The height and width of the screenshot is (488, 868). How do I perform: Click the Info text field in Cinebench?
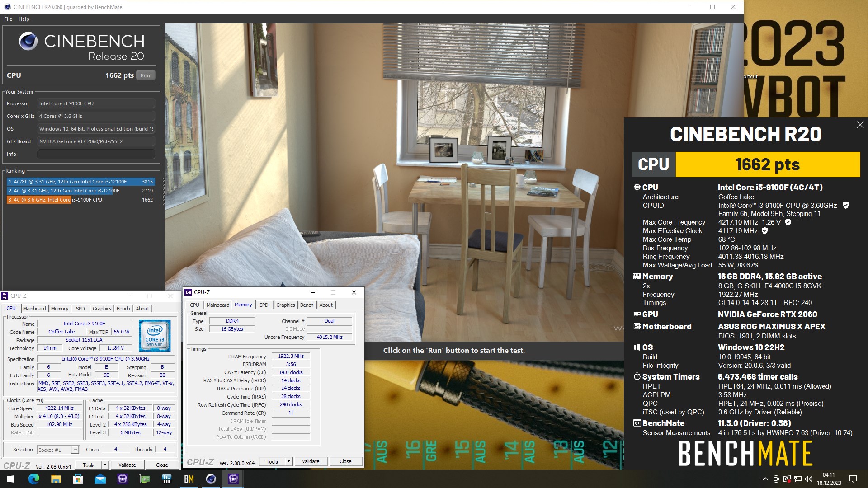[96, 154]
